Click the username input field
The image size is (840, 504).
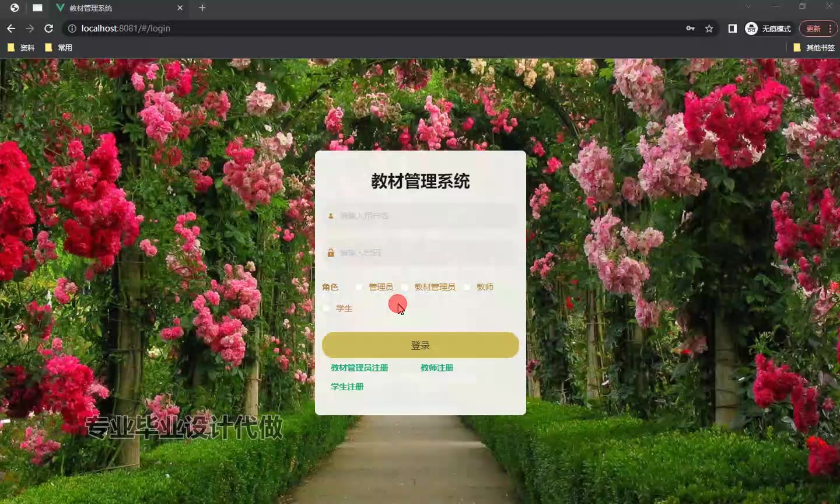pos(420,216)
